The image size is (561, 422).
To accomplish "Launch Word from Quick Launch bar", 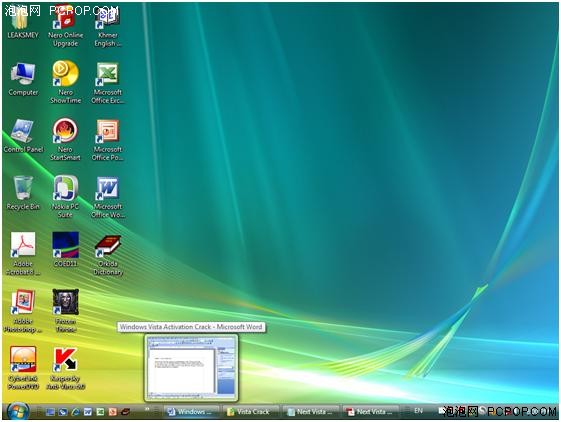I will click(x=88, y=412).
